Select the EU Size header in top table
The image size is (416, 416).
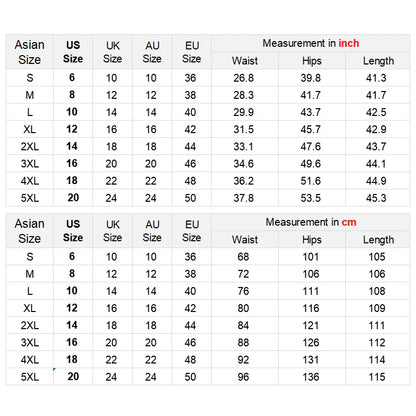192,52
